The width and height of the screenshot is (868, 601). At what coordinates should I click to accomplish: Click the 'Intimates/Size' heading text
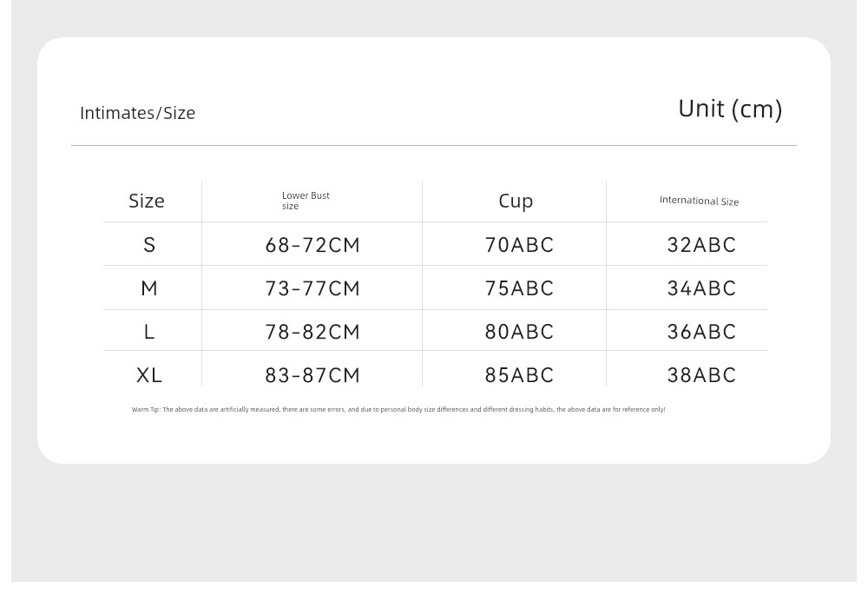pos(137,113)
